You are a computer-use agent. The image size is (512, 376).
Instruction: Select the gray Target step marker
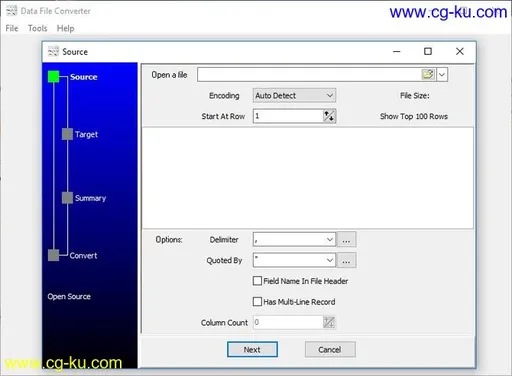[x=67, y=134]
